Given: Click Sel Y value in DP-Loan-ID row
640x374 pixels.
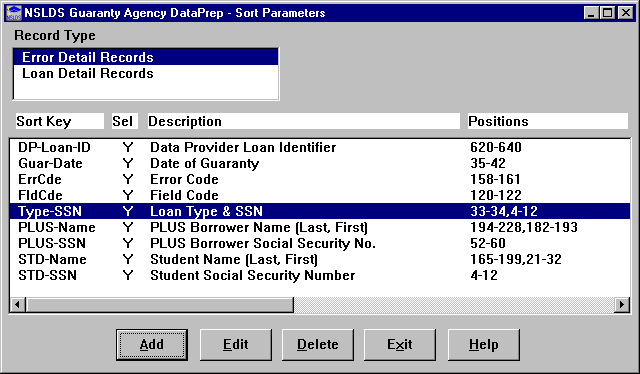Looking at the screenshot, I should tap(128, 147).
